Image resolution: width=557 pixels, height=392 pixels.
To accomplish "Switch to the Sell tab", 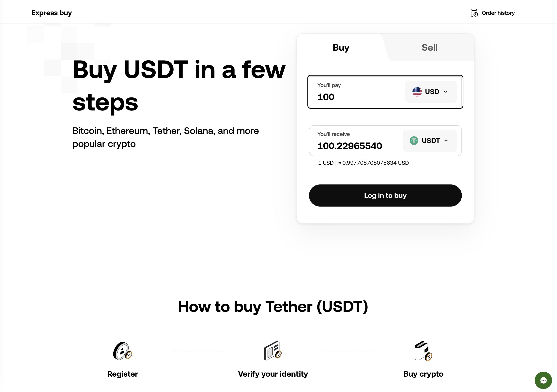I will pos(430,48).
